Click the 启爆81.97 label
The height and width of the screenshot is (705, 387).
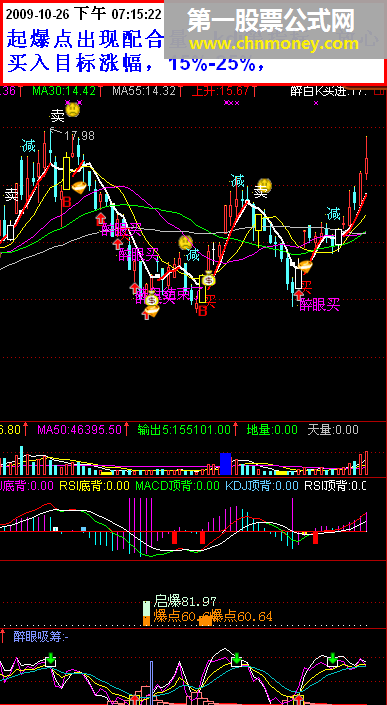point(185,601)
